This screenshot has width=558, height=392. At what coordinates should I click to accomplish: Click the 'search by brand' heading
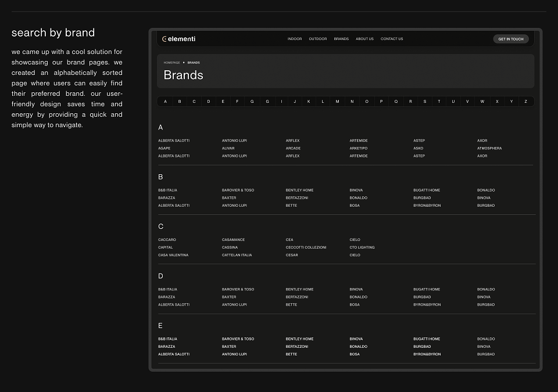(x=53, y=33)
